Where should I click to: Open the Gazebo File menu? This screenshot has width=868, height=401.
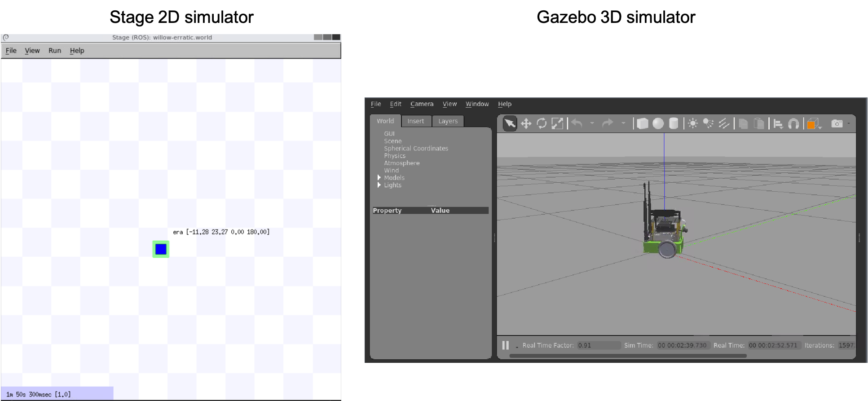pos(376,104)
